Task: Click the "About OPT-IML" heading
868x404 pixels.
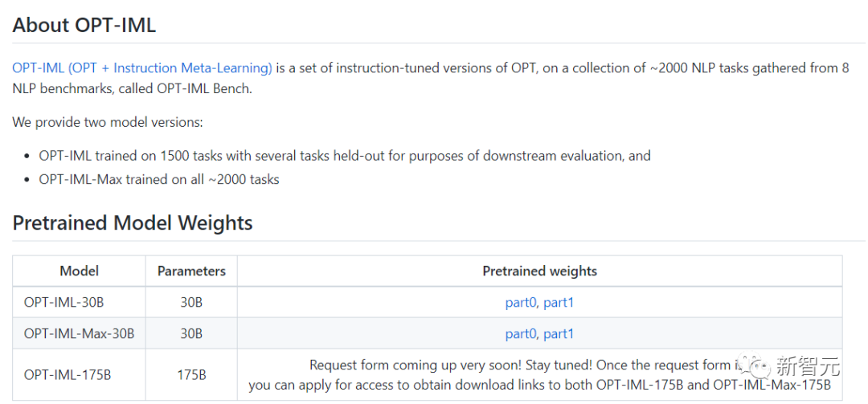Action: pos(84,25)
